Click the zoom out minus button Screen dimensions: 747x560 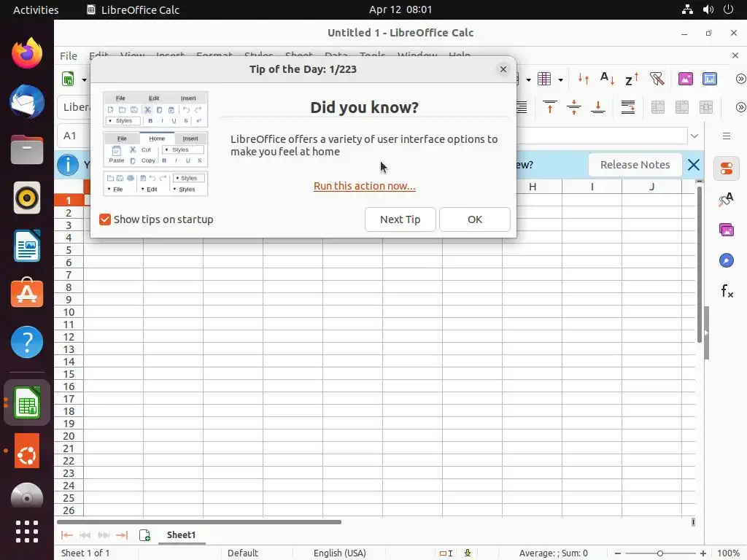(x=618, y=553)
